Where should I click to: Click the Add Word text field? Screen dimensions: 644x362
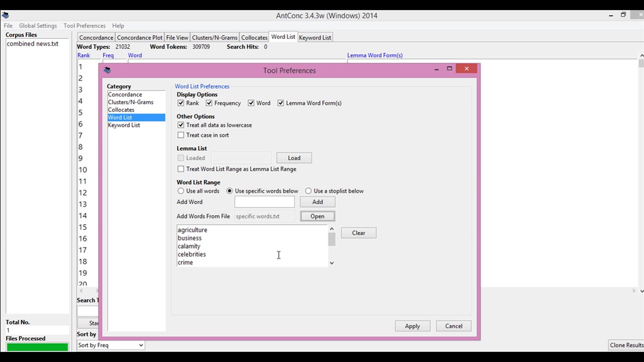265,202
